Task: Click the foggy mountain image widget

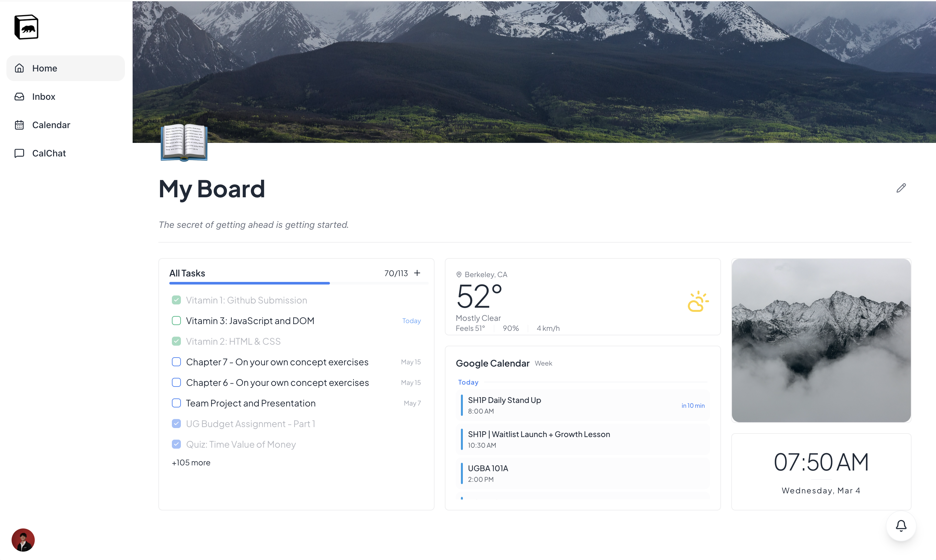Action: (821, 341)
